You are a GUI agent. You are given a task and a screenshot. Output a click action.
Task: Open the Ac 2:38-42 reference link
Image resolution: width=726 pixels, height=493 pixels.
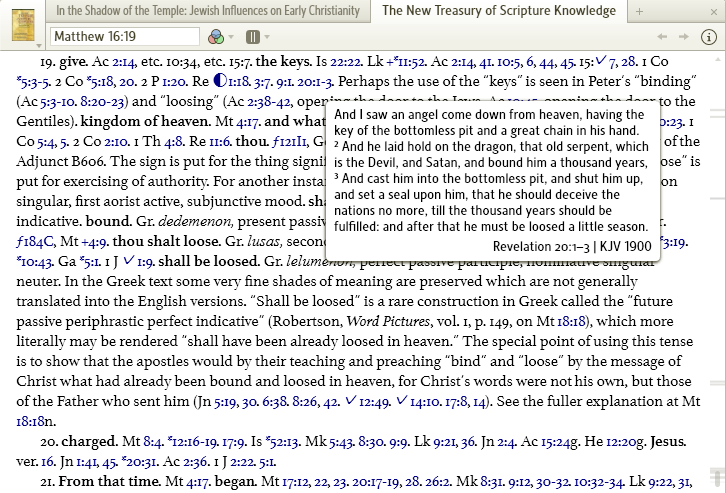point(269,101)
